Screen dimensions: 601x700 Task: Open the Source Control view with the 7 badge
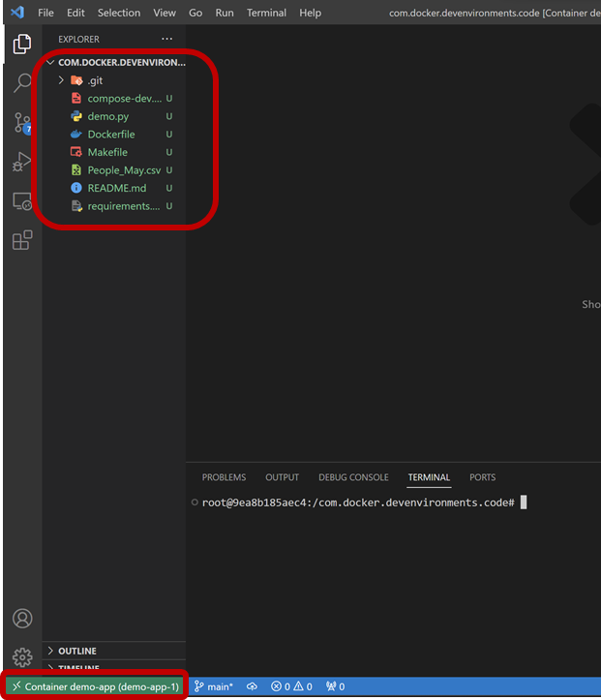(x=22, y=123)
